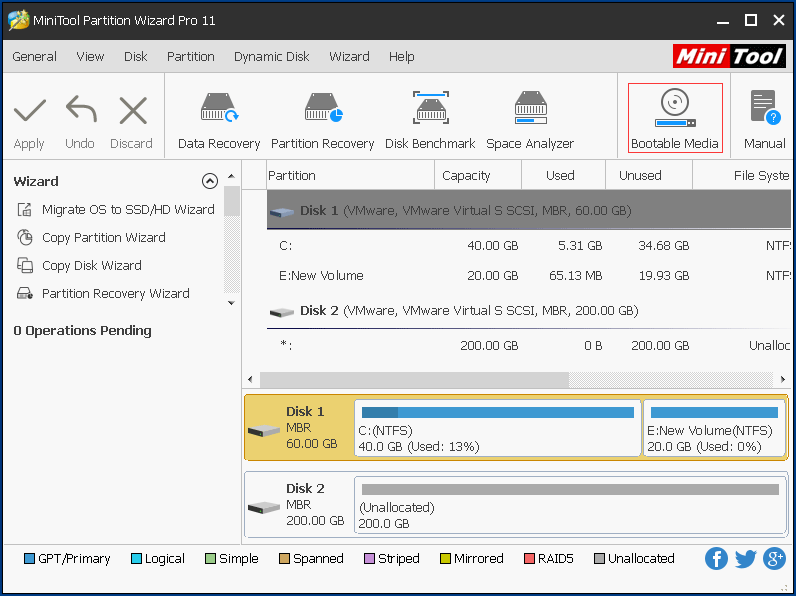Select the Unallocated 200.0 GB block
796x596 pixels.
571,505
